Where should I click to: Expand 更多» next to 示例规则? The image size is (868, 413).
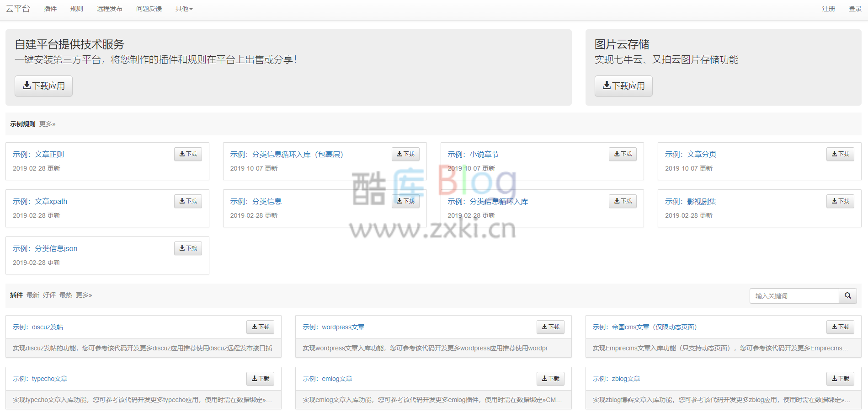[47, 124]
